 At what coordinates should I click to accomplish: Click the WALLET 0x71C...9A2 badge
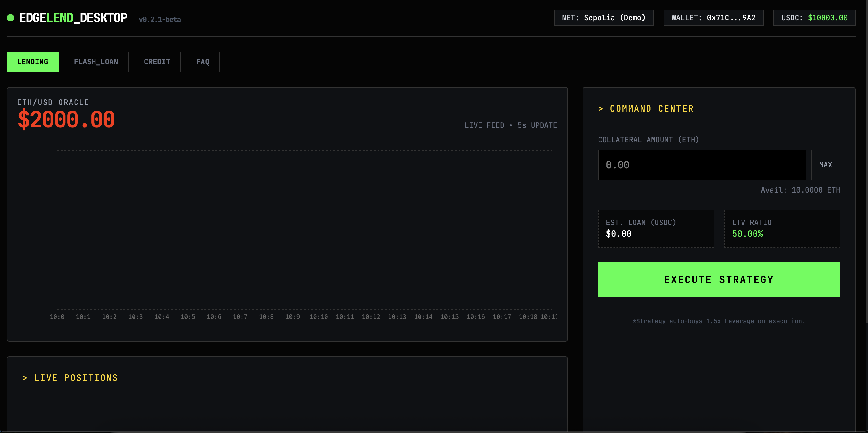tap(713, 18)
